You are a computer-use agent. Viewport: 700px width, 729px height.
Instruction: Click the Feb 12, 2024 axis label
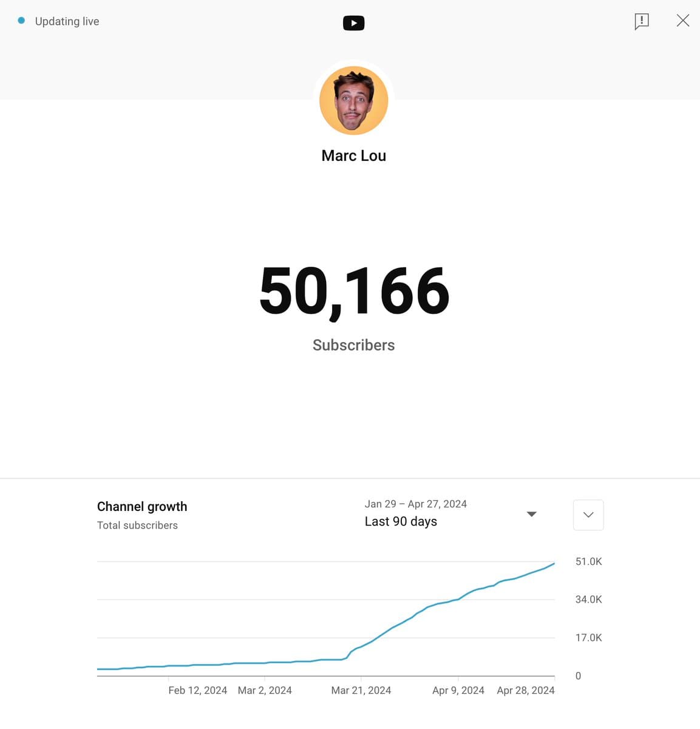[x=197, y=691]
